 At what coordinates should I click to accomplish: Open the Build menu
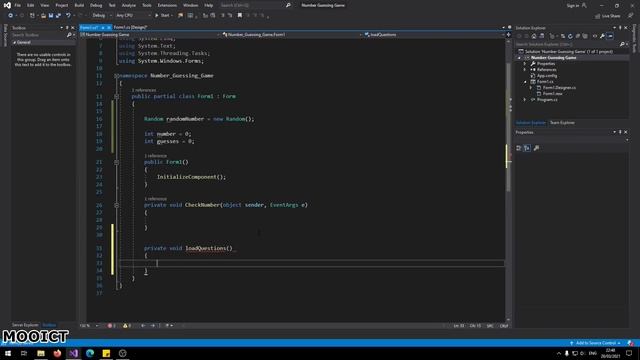79,5
